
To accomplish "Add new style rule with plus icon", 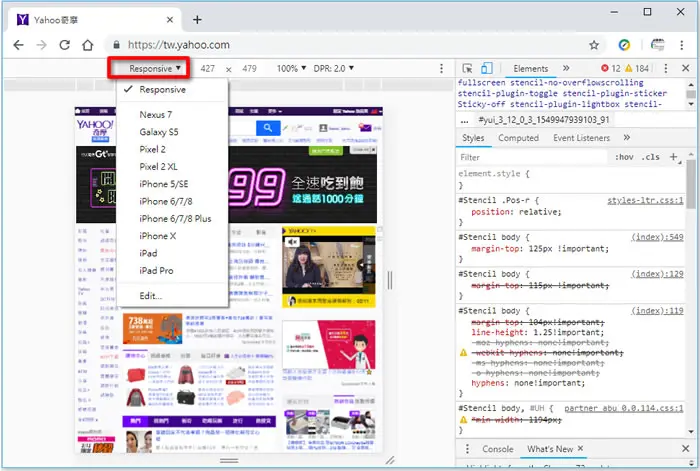I will click(673, 157).
